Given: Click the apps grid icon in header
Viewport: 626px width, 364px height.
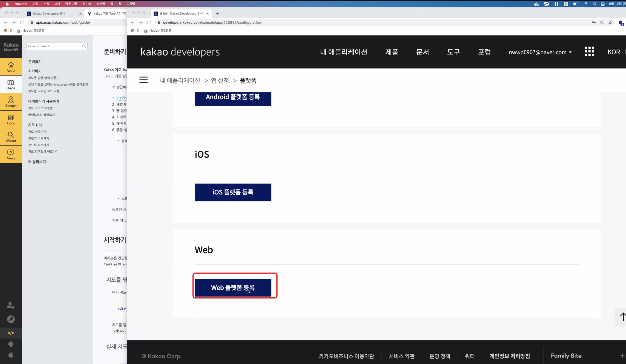Looking at the screenshot, I should 589,52.
